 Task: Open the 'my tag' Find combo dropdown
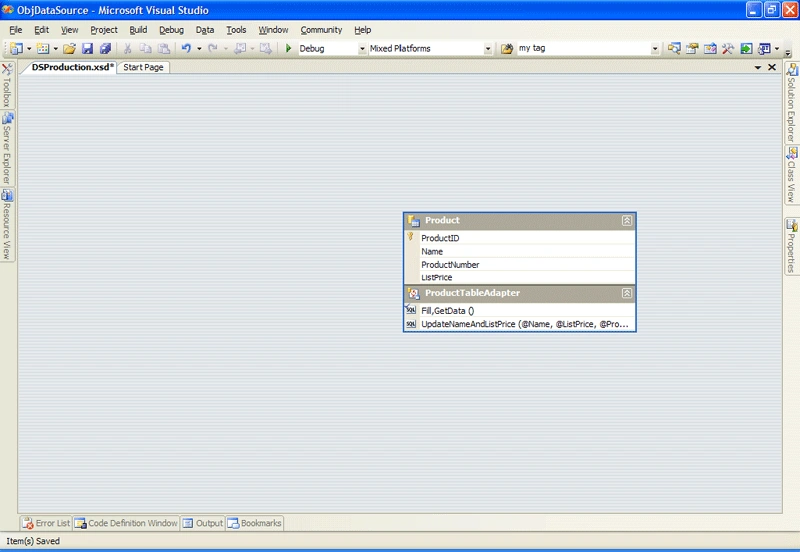point(655,48)
